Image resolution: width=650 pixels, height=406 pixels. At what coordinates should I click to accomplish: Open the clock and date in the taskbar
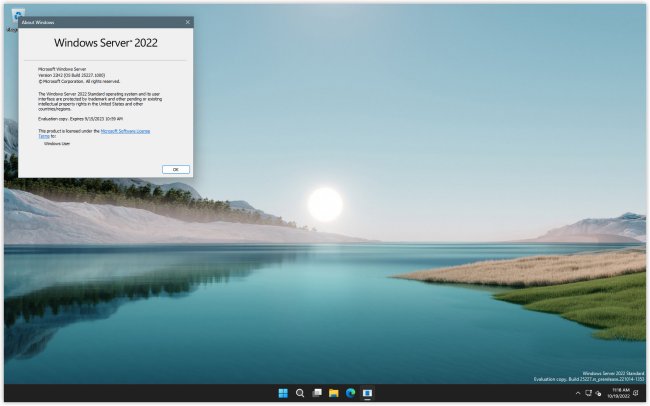pos(619,393)
